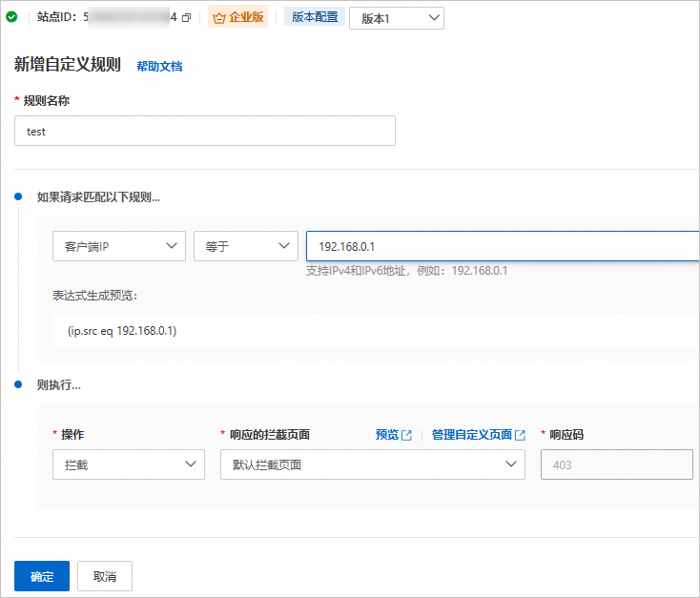Confirm the rule with 确定 button

(42, 576)
